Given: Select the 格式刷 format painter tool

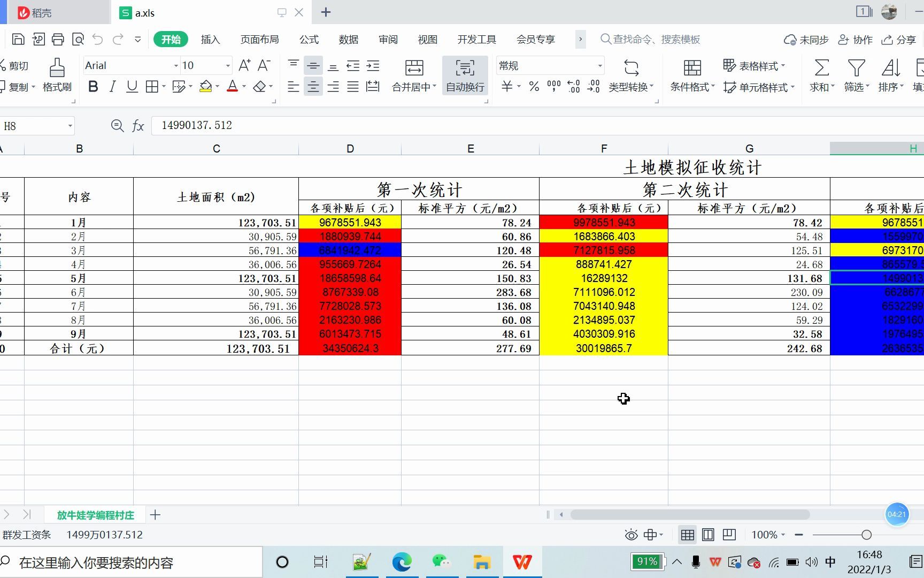Looking at the screenshot, I should pos(56,75).
